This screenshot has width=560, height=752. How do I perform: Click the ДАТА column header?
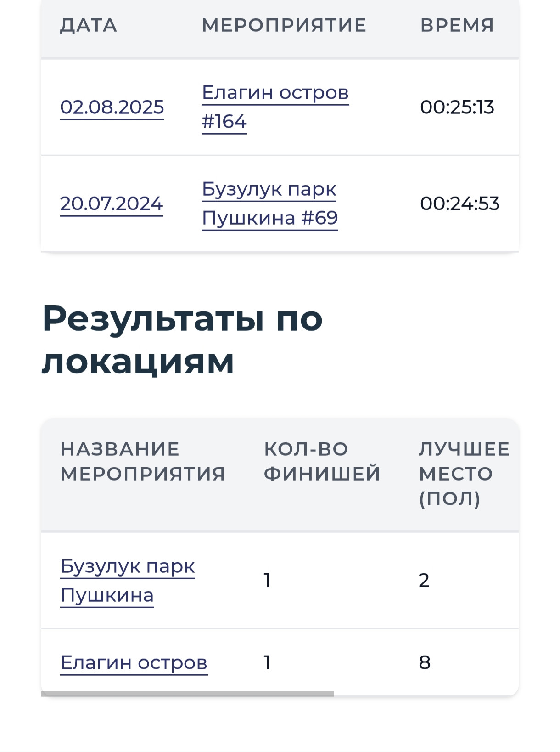coord(89,25)
